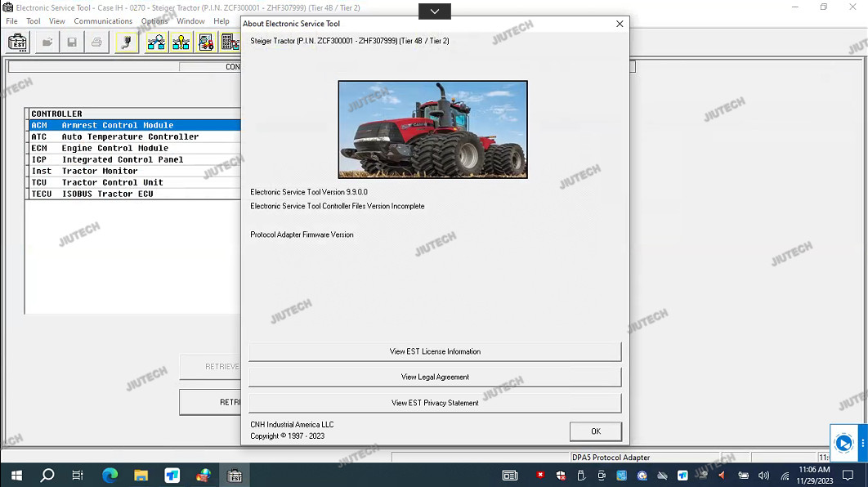Open the Communications menu
The height and width of the screenshot is (487, 868).
coord(103,21)
